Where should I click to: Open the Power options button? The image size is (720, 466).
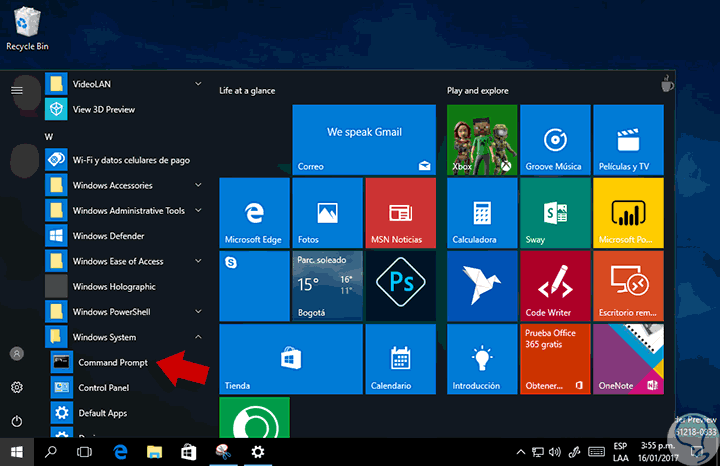tap(17, 421)
